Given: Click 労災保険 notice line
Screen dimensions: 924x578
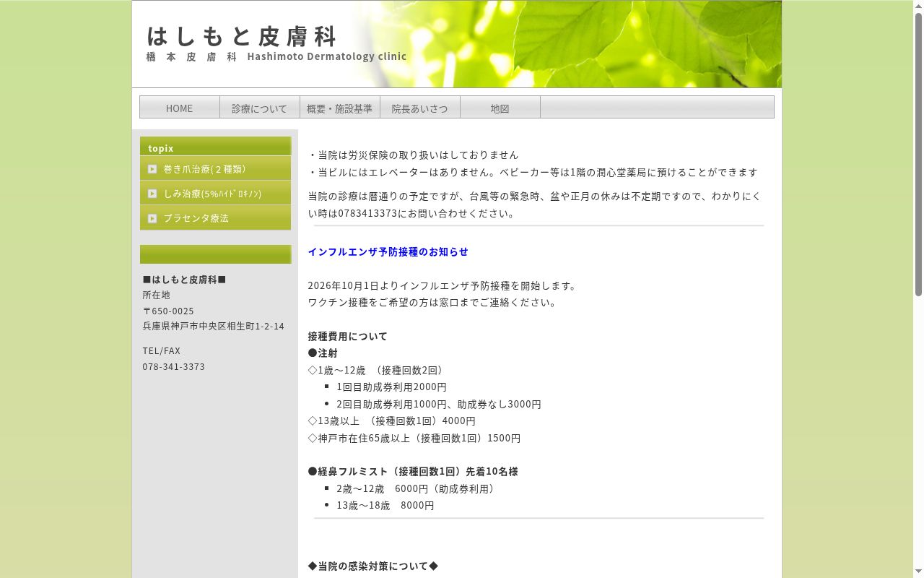Looking at the screenshot, I should coord(413,155).
